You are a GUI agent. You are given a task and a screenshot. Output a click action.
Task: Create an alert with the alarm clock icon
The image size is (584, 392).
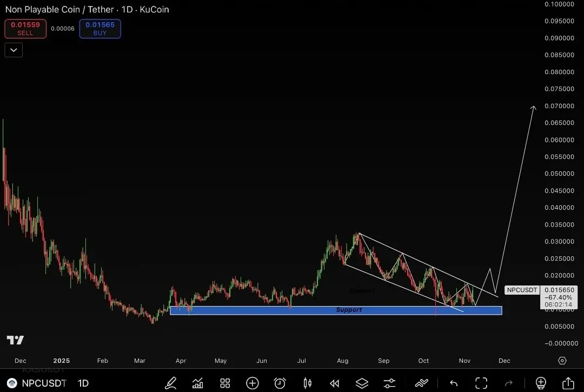[x=280, y=383]
